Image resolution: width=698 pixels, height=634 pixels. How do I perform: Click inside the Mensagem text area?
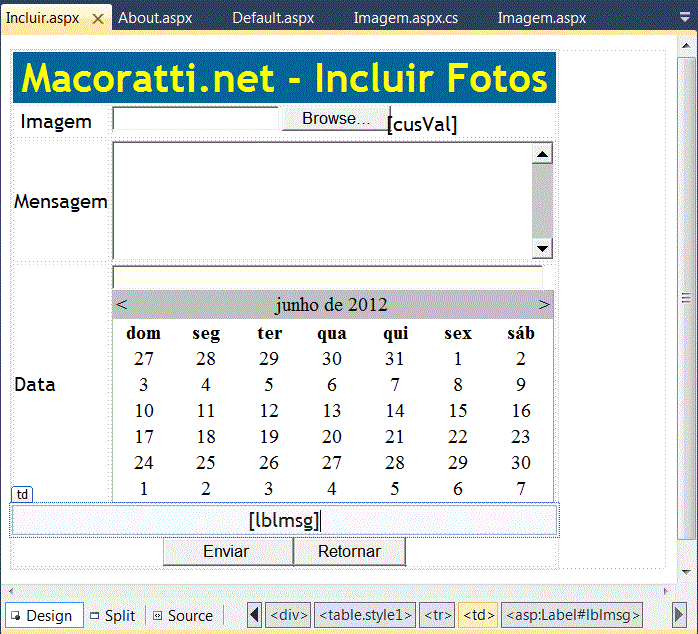coord(322,200)
